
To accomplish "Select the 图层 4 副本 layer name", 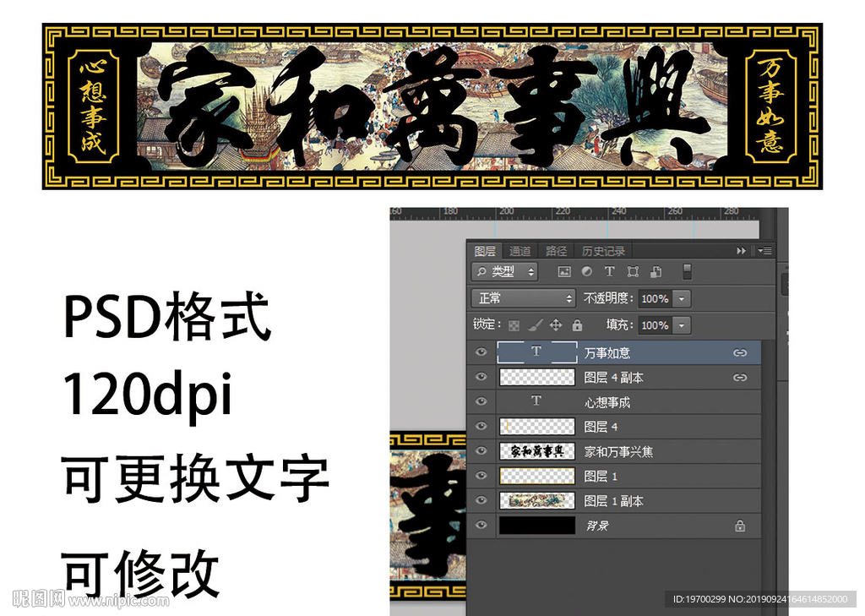I will 613,378.
